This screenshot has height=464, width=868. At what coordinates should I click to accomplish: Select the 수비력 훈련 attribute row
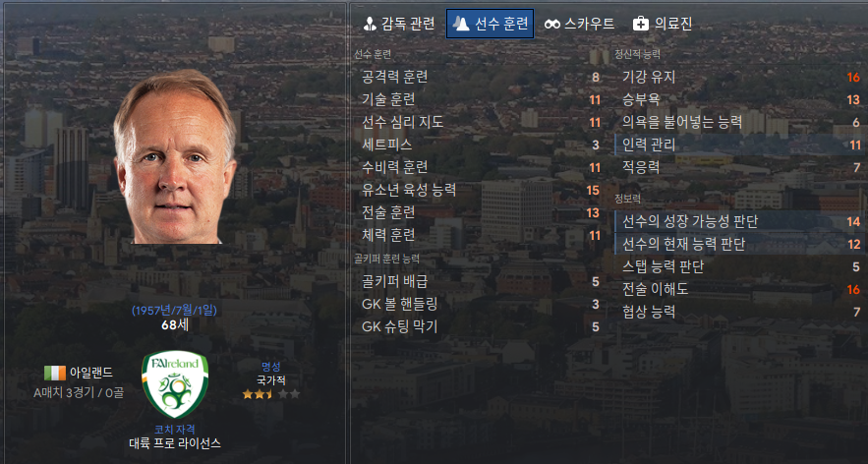(x=480, y=168)
